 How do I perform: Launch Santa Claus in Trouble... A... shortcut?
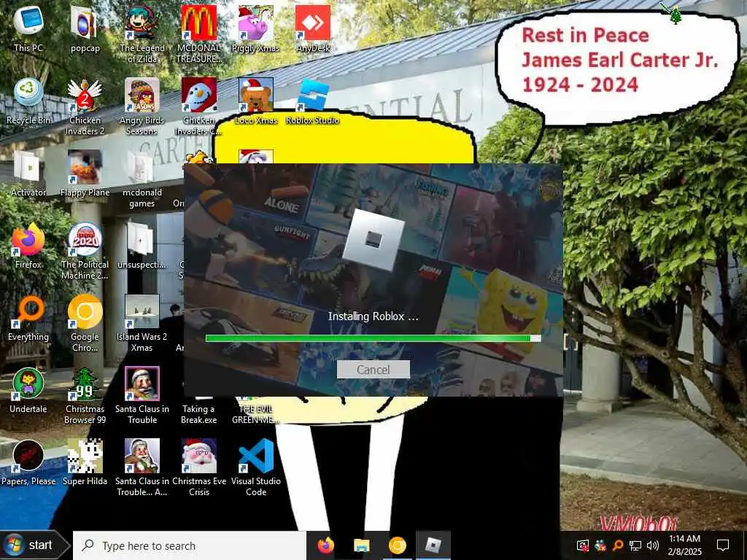coord(142,469)
